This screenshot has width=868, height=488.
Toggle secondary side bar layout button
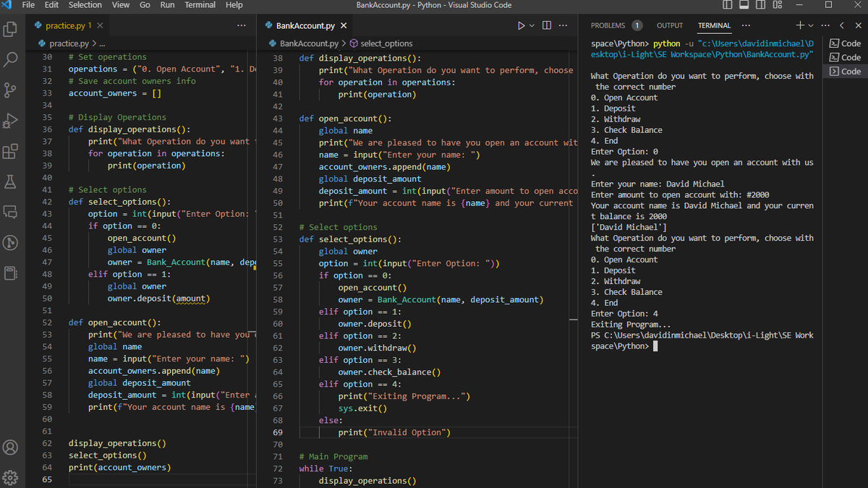[761, 5]
